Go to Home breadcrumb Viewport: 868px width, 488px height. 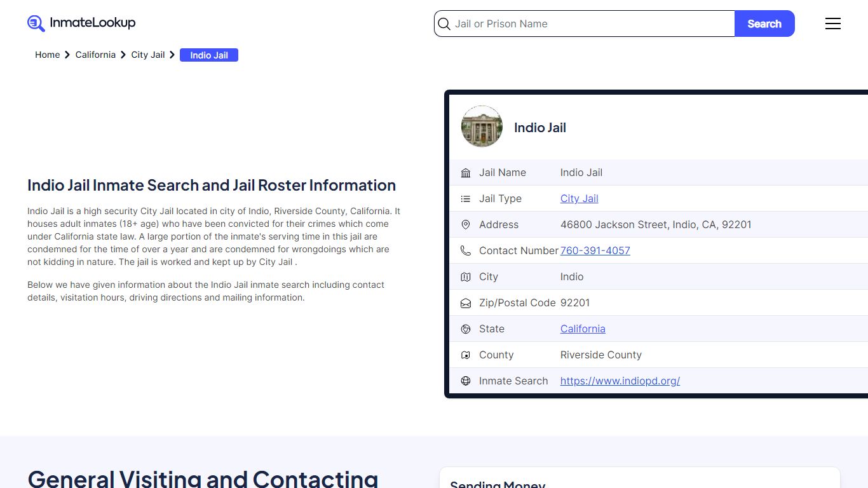coord(48,55)
